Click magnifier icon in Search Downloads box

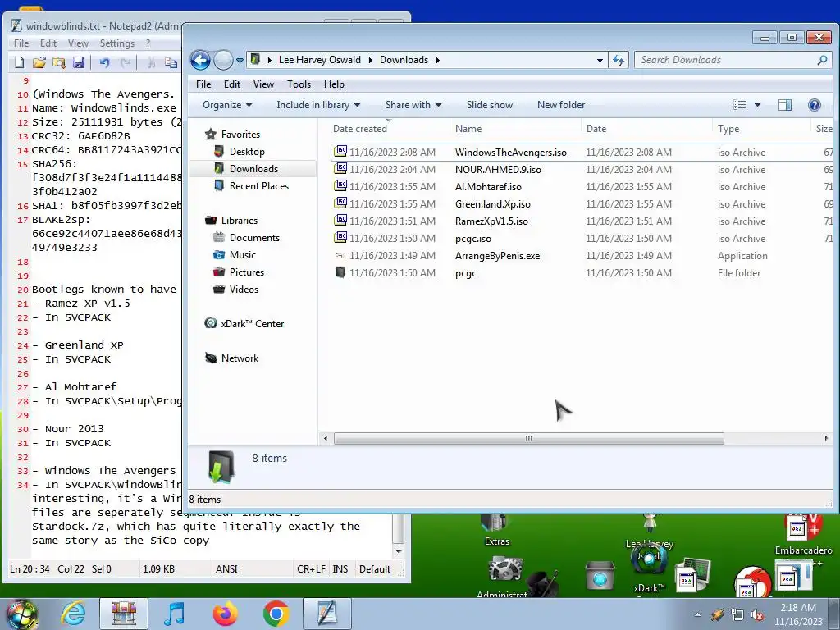click(822, 60)
